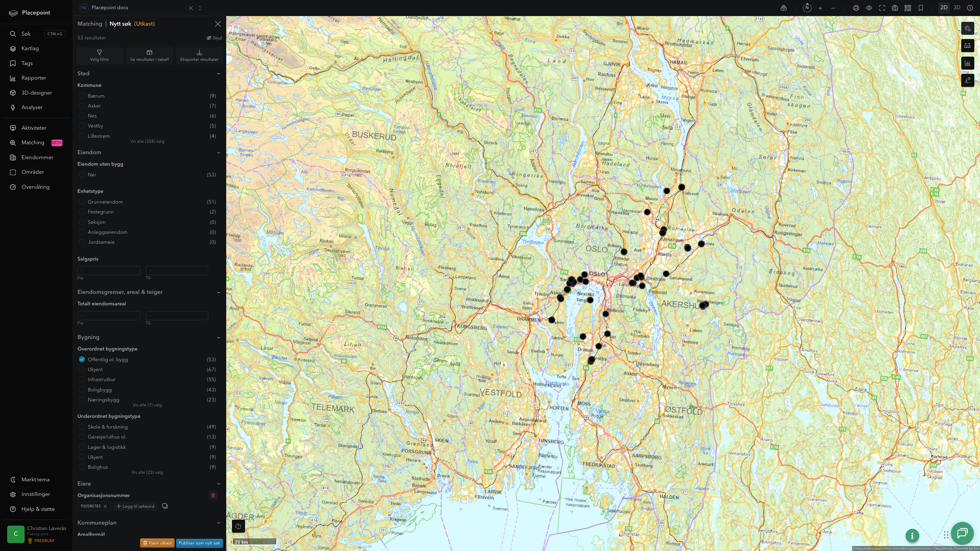Show all 23 Underordnet bygningstype options
Viewport: 980px width, 551px height.
point(147,472)
